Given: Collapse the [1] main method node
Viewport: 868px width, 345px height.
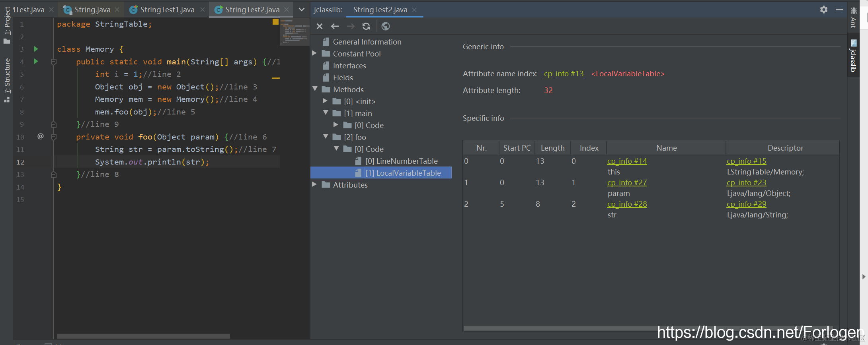Looking at the screenshot, I should (326, 113).
